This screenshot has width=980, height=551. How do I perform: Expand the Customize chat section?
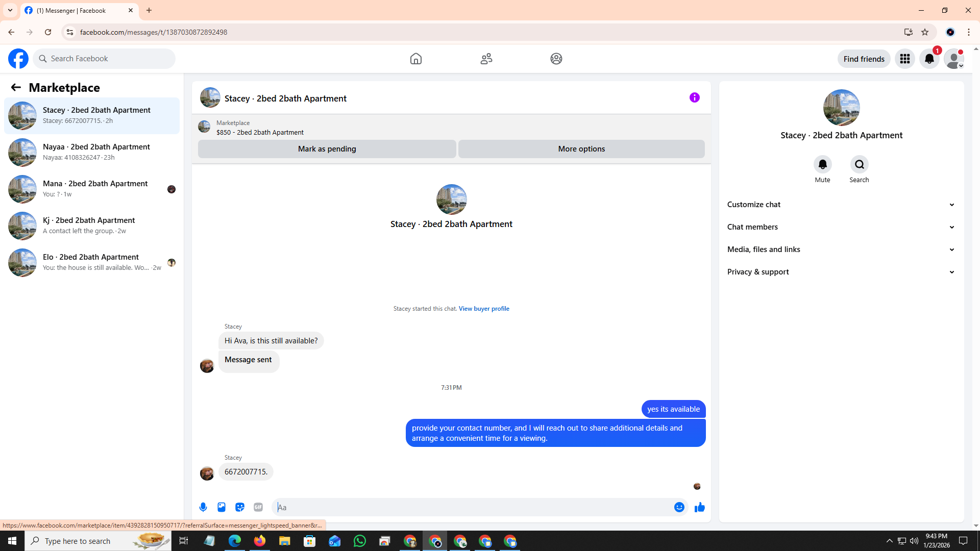pyautogui.click(x=841, y=205)
